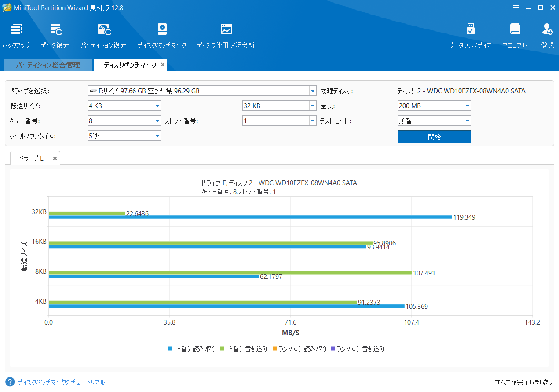The width and height of the screenshot is (559, 392).
Task: Open the クールダウンタイム dropdown
Action: 157,136
